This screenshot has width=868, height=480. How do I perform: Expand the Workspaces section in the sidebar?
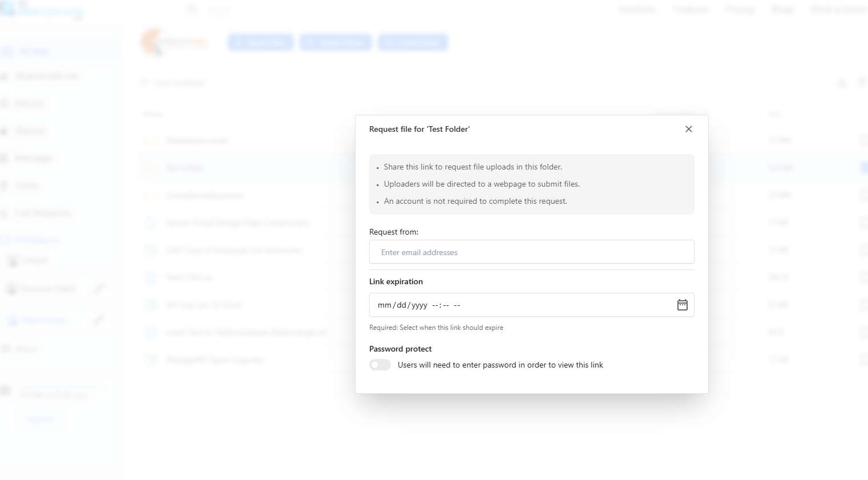37,240
